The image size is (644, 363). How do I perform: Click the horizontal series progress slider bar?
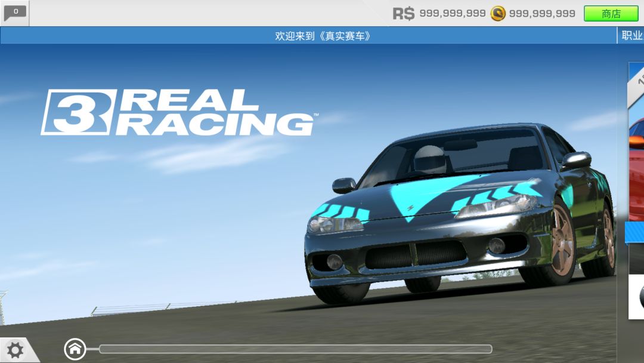pyautogui.click(x=296, y=349)
